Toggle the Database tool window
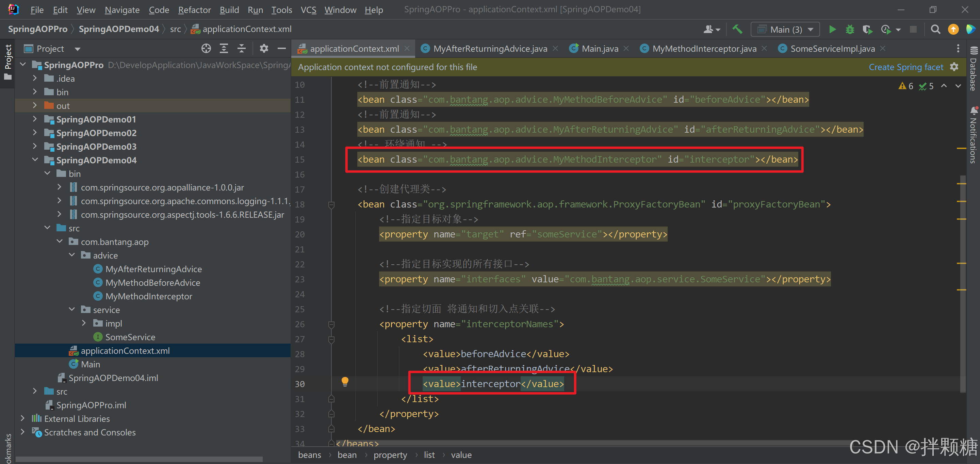Viewport: 980px width, 464px height. [x=973, y=68]
